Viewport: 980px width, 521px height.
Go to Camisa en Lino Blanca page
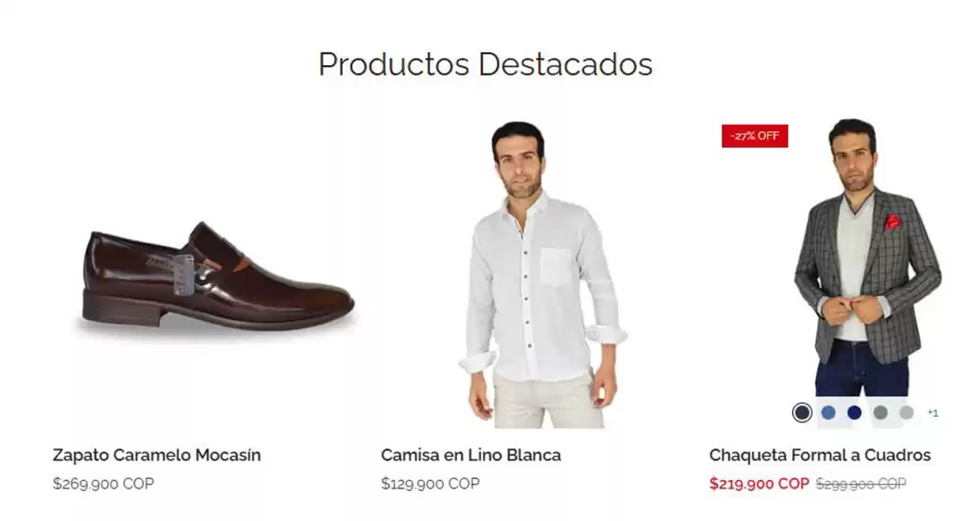click(471, 455)
